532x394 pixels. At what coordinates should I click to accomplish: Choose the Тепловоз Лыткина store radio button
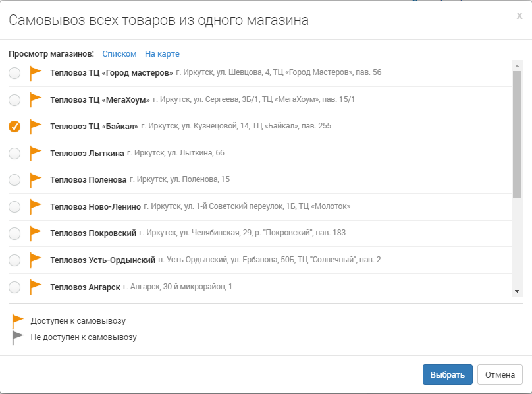14,154
